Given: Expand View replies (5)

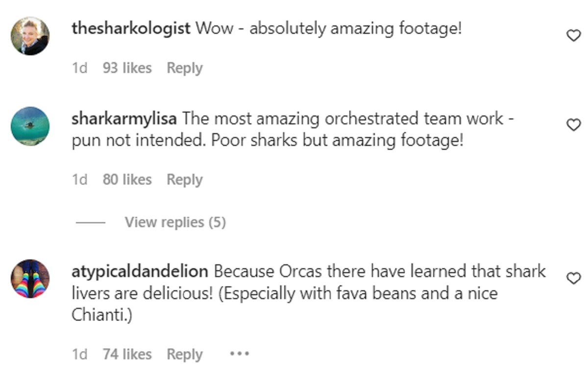Looking at the screenshot, I should (x=175, y=222).
